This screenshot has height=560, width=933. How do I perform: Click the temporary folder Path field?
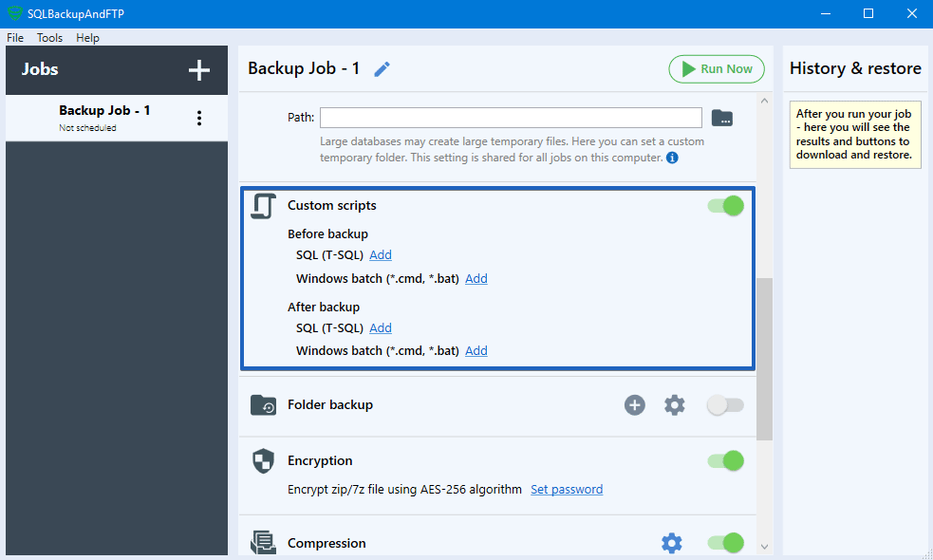(511, 118)
